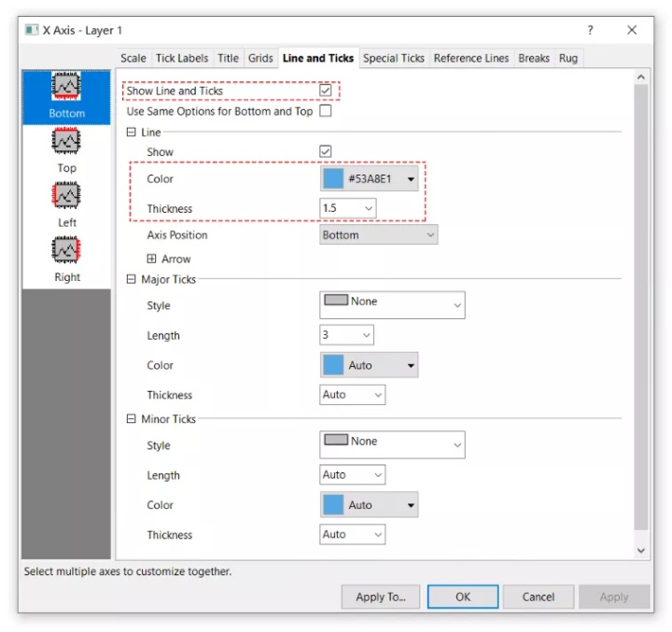672x632 pixels.
Task: Open the Major Ticks Thickness dropdown
Action: [352, 395]
